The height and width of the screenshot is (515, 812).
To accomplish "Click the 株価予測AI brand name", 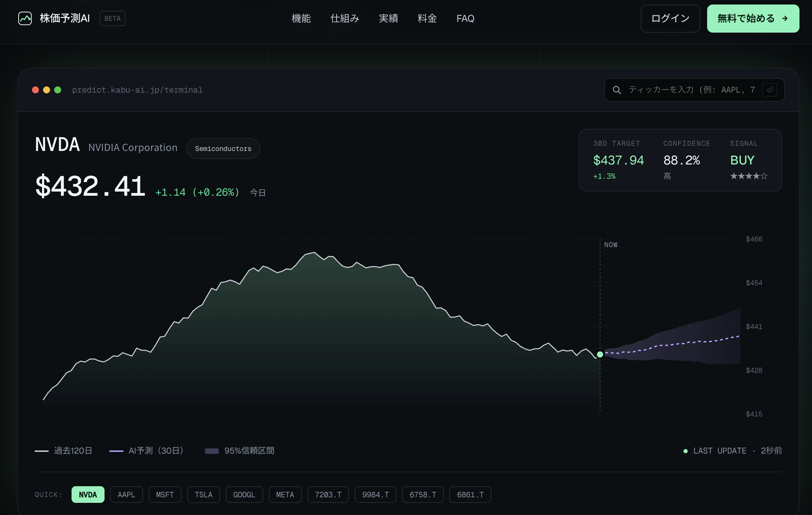I will (65, 18).
